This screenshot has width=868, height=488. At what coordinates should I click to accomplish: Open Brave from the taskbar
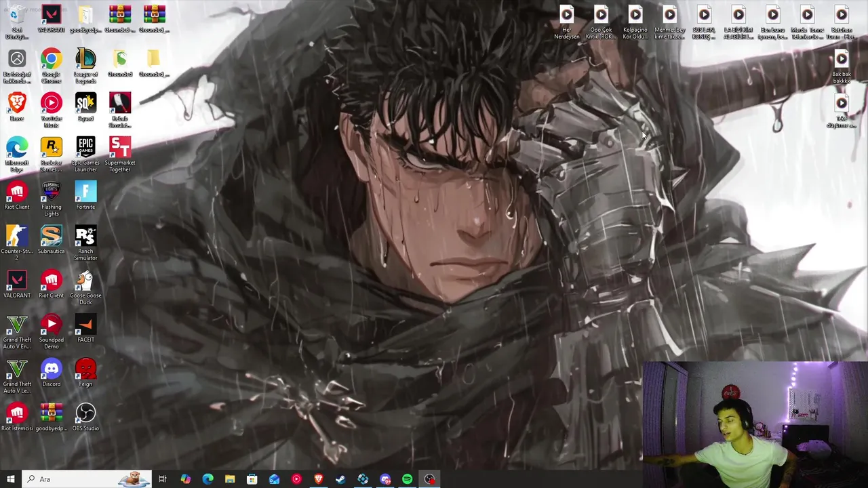click(x=319, y=479)
